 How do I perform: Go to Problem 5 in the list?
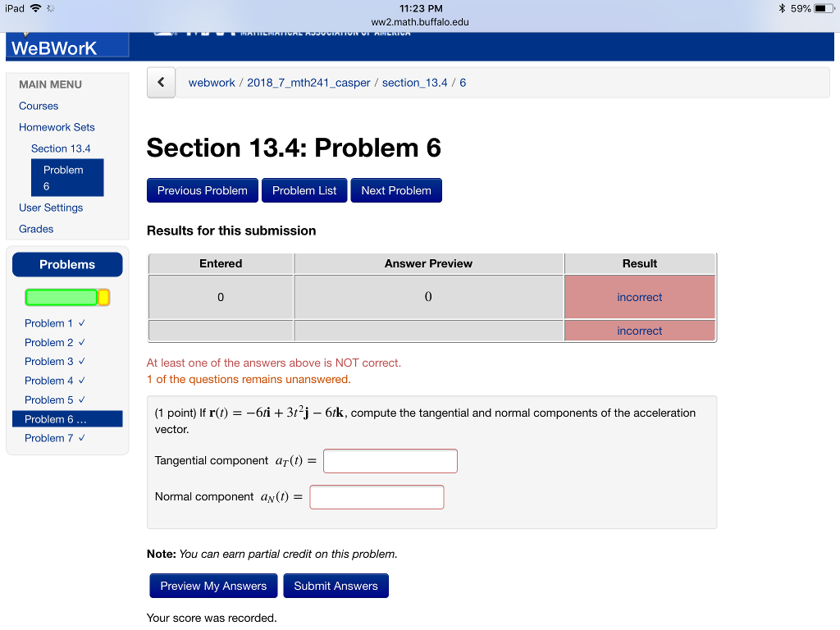tap(55, 400)
